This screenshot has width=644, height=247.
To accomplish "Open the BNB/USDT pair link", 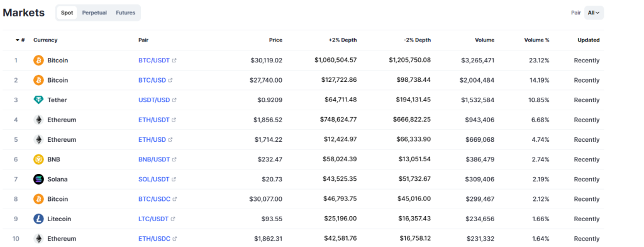I will [154, 159].
